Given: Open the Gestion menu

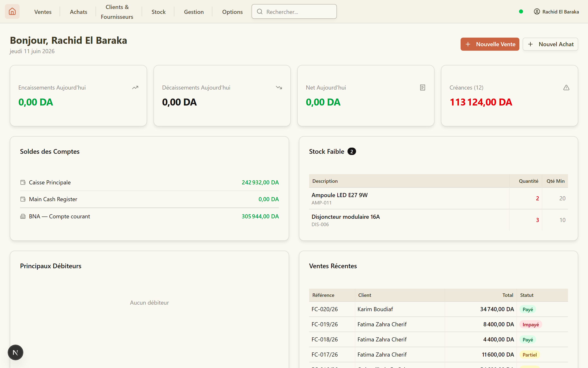Looking at the screenshot, I should [194, 12].
